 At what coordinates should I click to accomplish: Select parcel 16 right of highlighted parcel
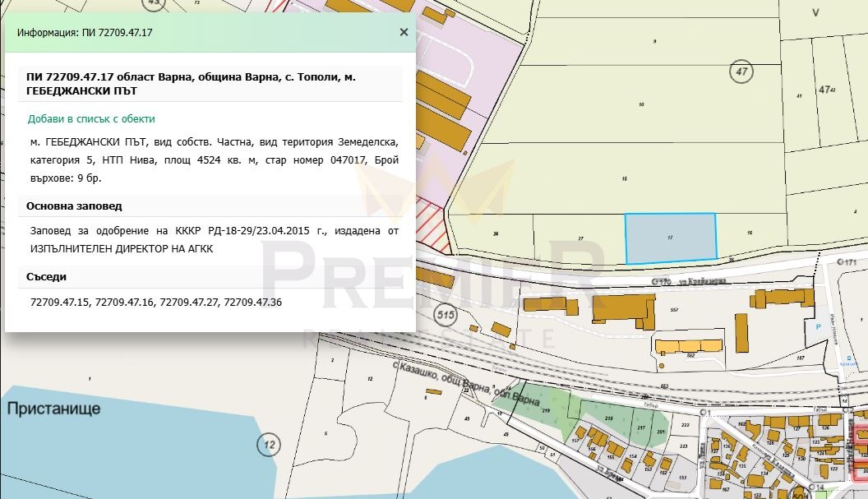coord(750,234)
